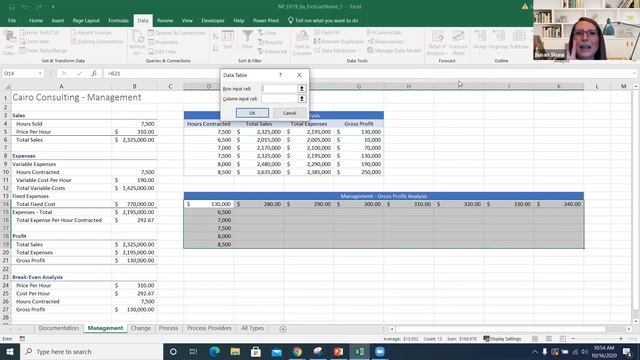The image size is (640, 360).
Task: Open Queries & Connections pane
Action: click(x=177, y=33)
